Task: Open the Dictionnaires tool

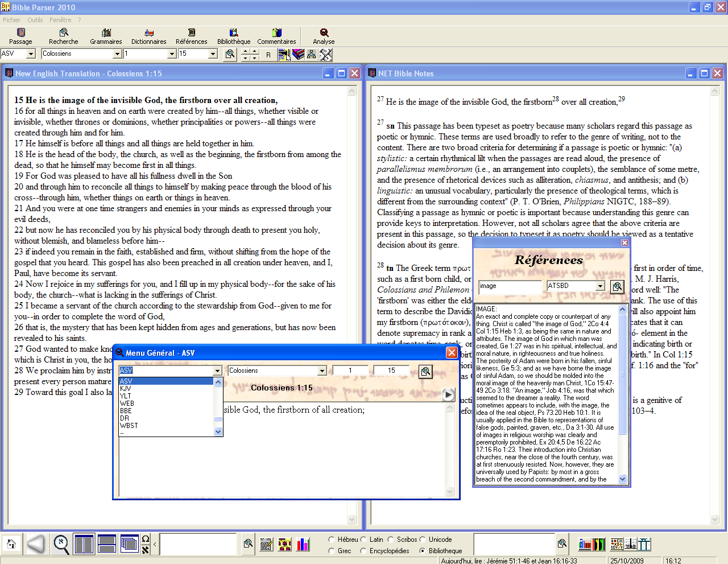Action: [x=149, y=36]
